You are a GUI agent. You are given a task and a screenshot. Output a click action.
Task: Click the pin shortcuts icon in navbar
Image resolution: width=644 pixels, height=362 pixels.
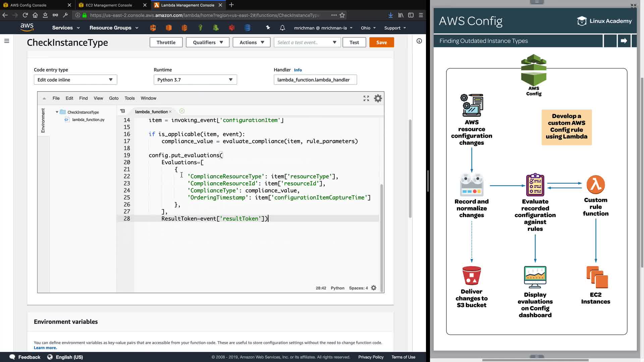[x=268, y=28]
